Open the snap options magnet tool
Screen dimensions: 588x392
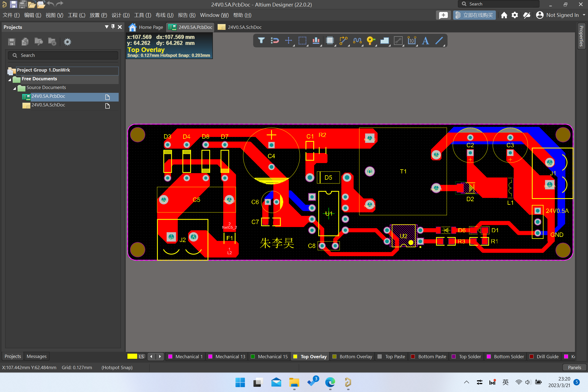pyautogui.click(x=275, y=41)
